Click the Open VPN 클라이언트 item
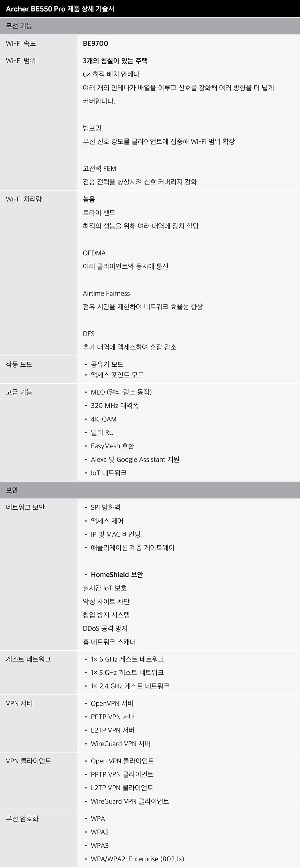300x868 pixels. [x=122, y=761]
